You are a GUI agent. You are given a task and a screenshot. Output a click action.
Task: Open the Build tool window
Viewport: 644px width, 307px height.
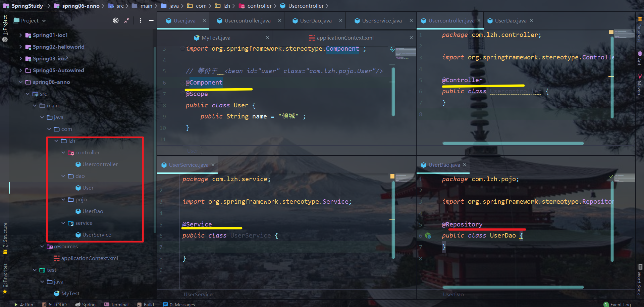pyautogui.click(x=145, y=304)
